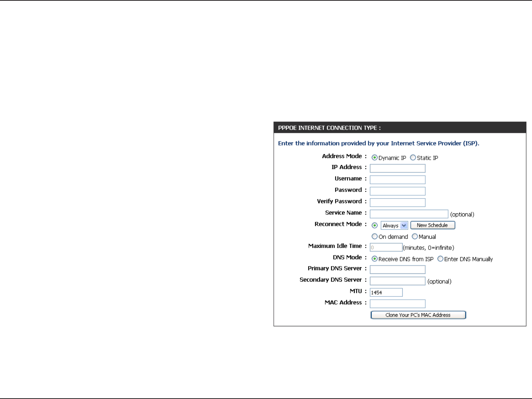This screenshot has width=532, height=399.
Task: Click the MTU field showing 1454
Action: click(386, 292)
